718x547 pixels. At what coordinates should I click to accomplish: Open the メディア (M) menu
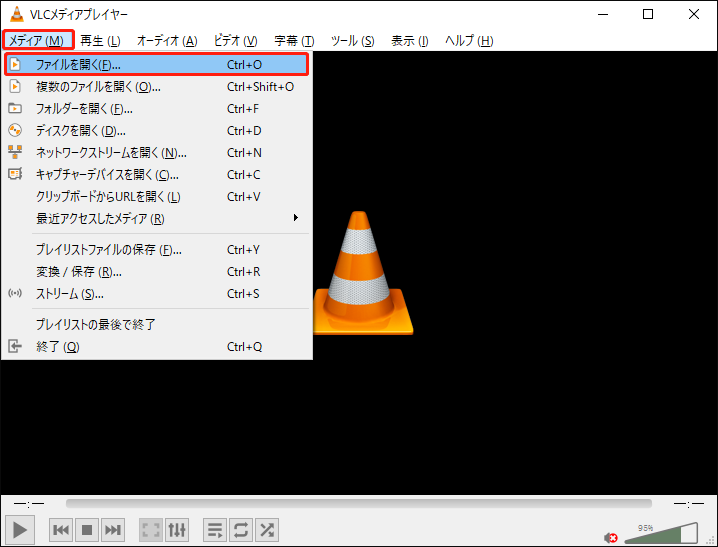38,41
